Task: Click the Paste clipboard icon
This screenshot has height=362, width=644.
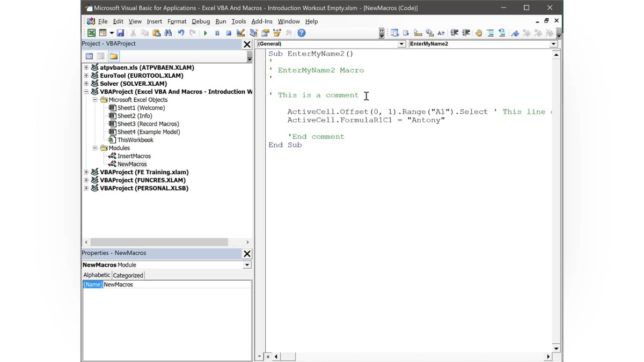Action: pyautogui.click(x=156, y=33)
